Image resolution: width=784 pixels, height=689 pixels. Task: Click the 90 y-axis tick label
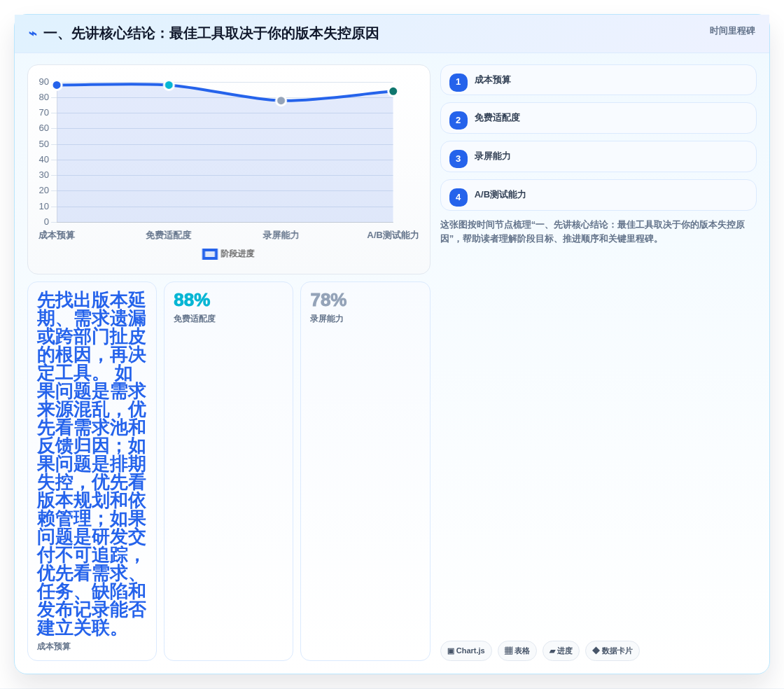(44, 81)
